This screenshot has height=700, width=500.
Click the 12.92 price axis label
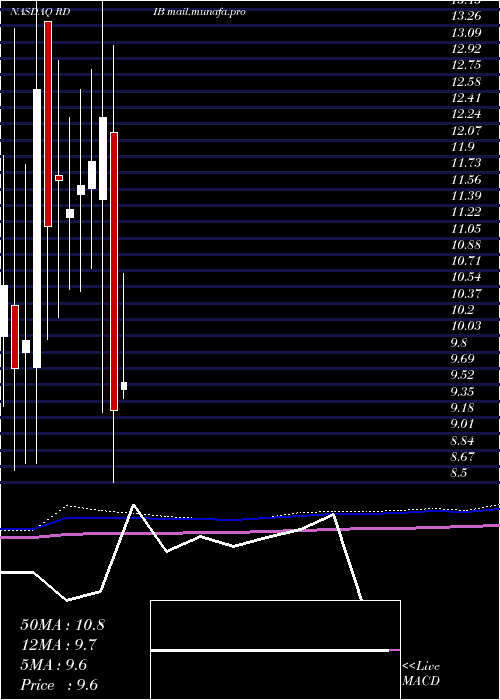(x=466, y=48)
